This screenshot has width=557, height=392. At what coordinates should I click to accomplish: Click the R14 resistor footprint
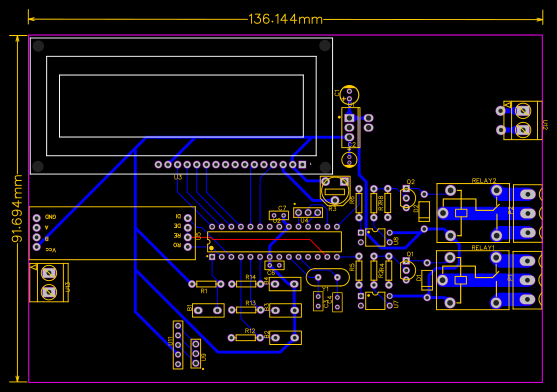(246, 284)
